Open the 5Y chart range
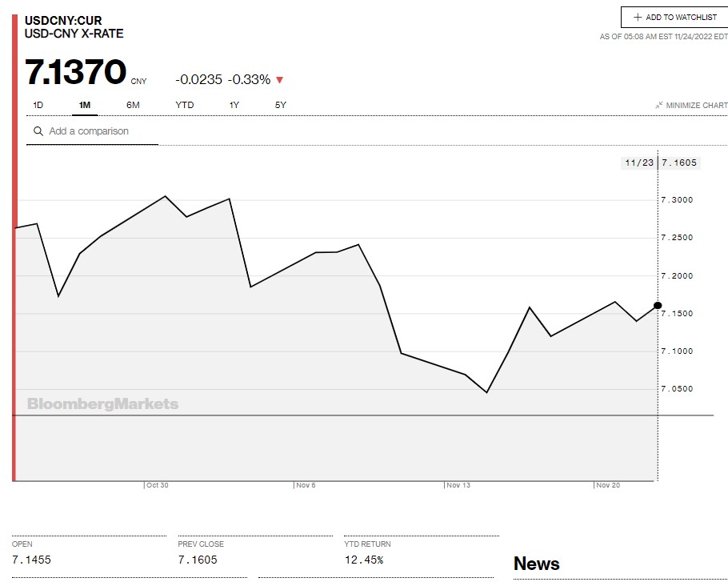Viewport: 728px width, 582px height. click(281, 105)
